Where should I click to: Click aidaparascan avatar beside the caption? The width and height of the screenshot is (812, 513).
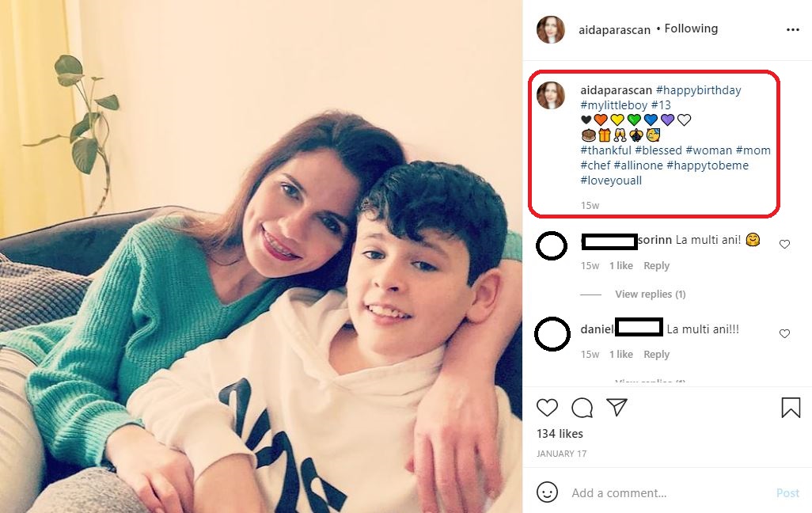[x=550, y=95]
